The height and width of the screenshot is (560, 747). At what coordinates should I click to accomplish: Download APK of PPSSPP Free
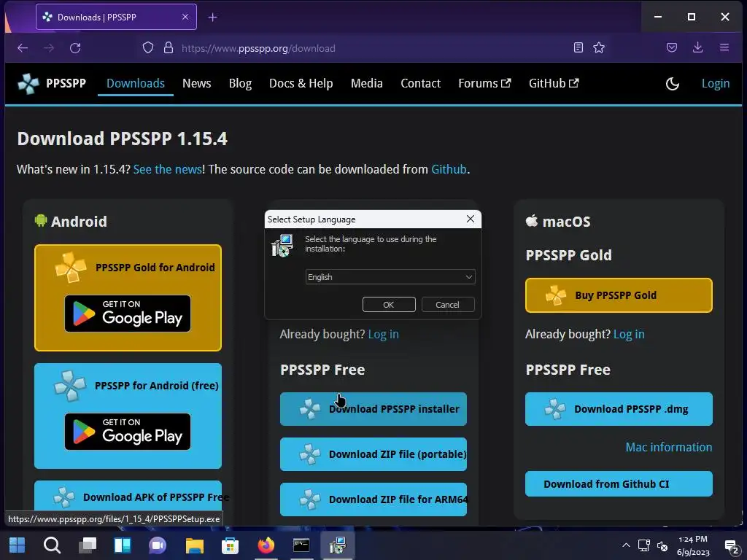tap(128, 497)
